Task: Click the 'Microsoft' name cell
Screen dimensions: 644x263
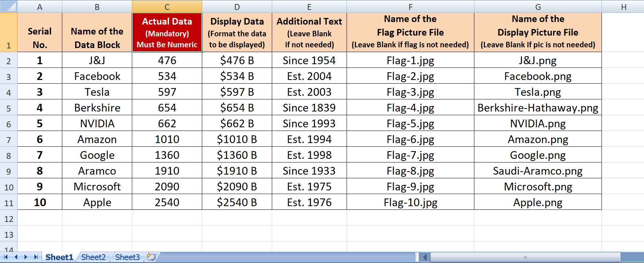Action: coord(97,186)
